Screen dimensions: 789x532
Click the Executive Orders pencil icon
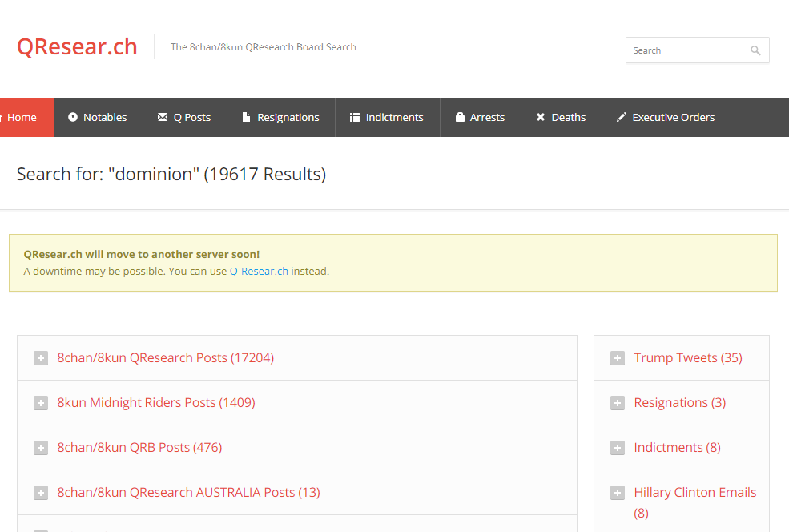click(x=622, y=117)
